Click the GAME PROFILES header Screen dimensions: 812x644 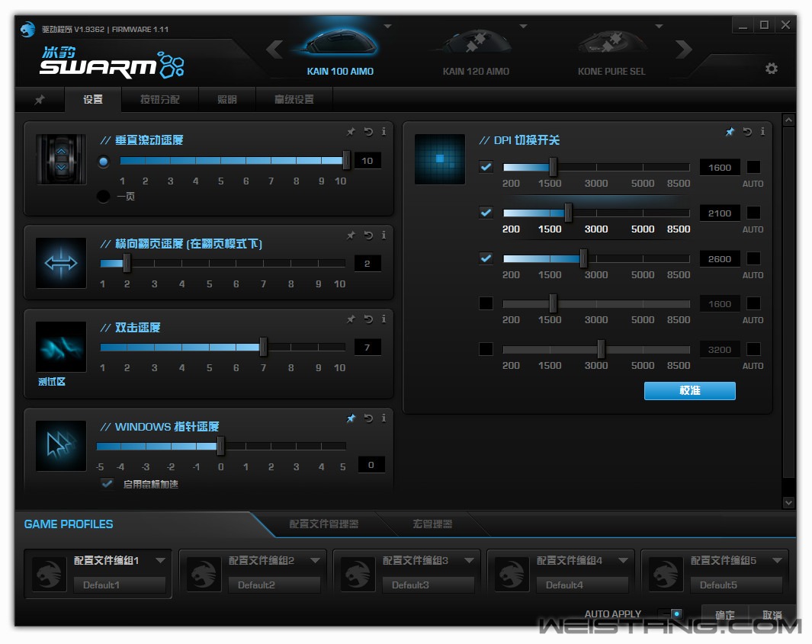pos(69,524)
